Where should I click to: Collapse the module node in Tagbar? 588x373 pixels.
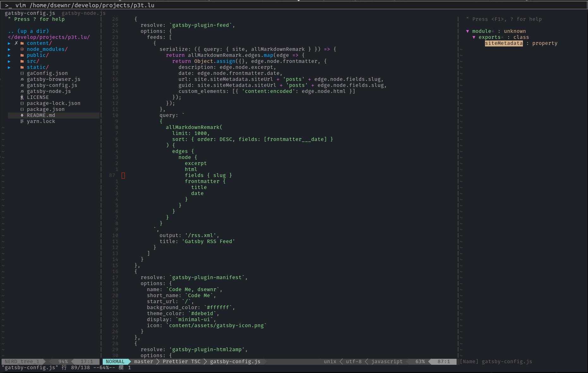(x=468, y=31)
